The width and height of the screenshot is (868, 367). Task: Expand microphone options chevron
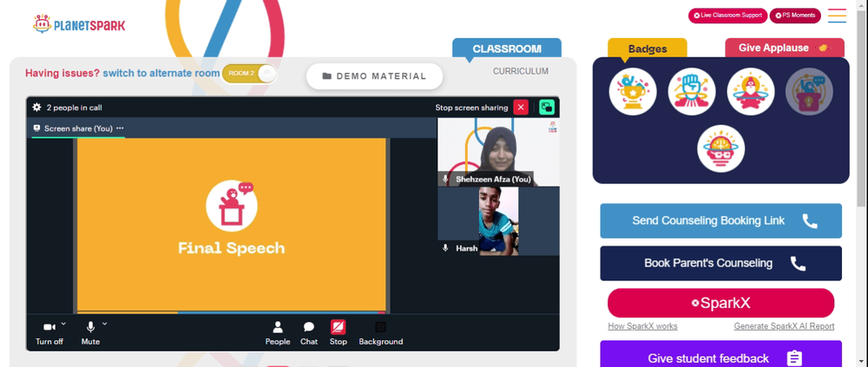pos(105,324)
